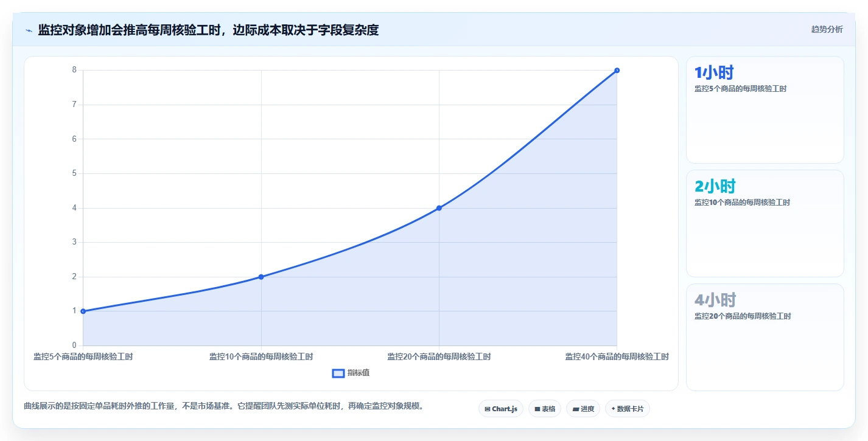Click the data point for 监控5个商品
The height and width of the screenshot is (441, 868).
(x=83, y=311)
